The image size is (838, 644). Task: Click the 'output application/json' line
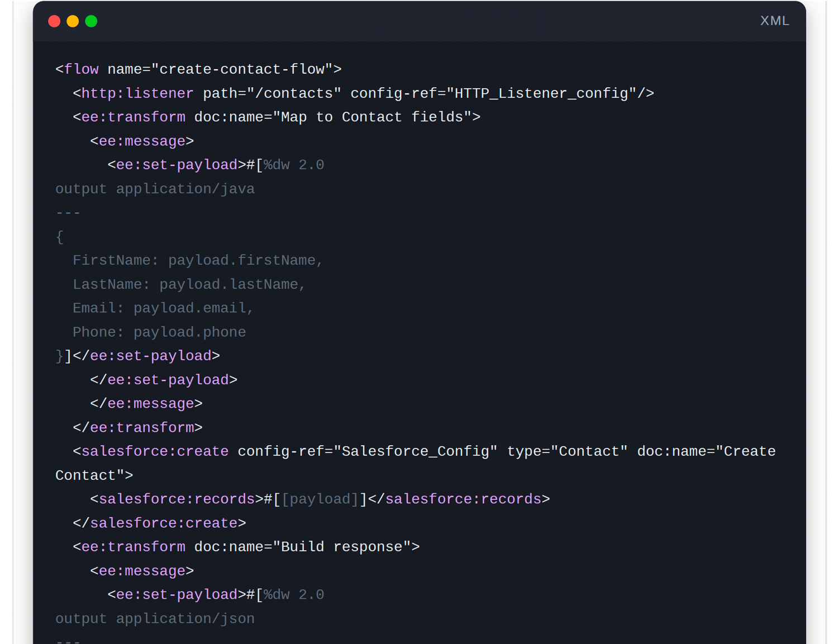[x=155, y=619]
